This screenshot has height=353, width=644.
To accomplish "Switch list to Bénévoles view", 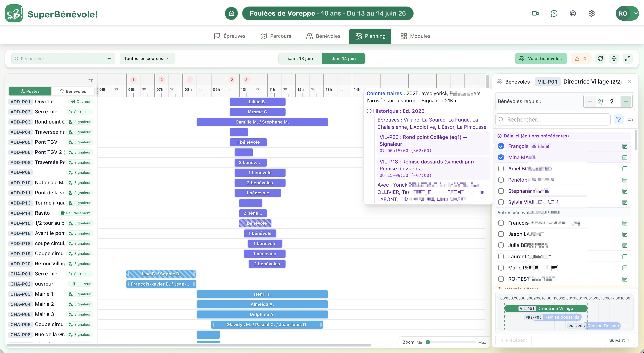I will (73, 91).
